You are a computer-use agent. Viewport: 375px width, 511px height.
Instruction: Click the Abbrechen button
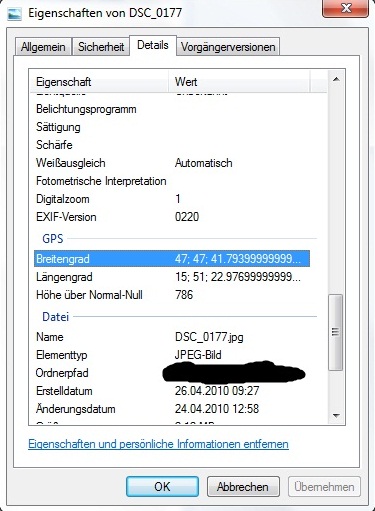[x=243, y=487]
